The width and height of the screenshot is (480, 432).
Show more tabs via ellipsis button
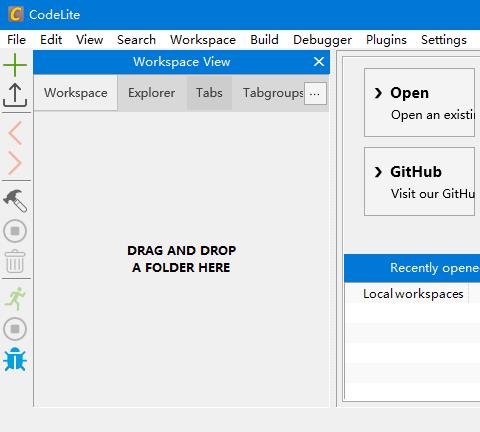[315, 94]
